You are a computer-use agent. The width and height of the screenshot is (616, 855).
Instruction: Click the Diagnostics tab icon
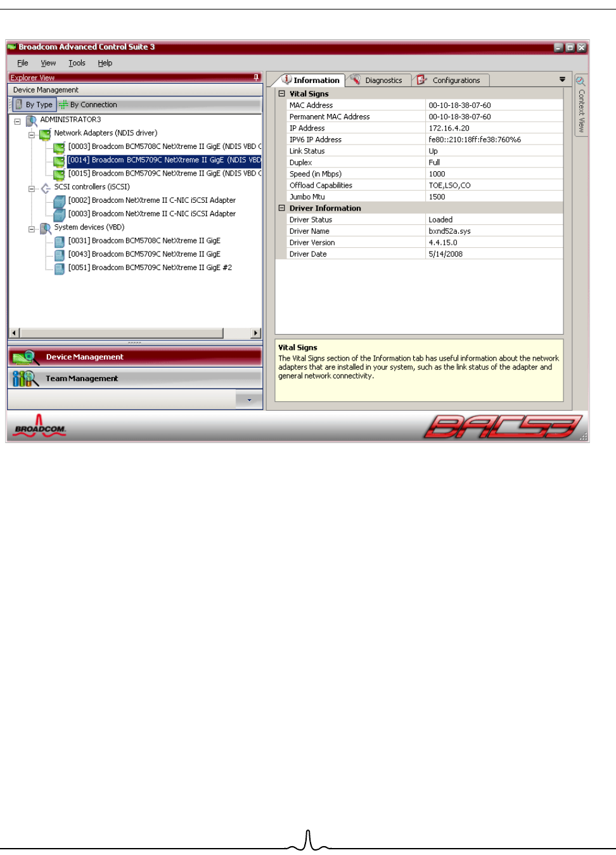[356, 80]
